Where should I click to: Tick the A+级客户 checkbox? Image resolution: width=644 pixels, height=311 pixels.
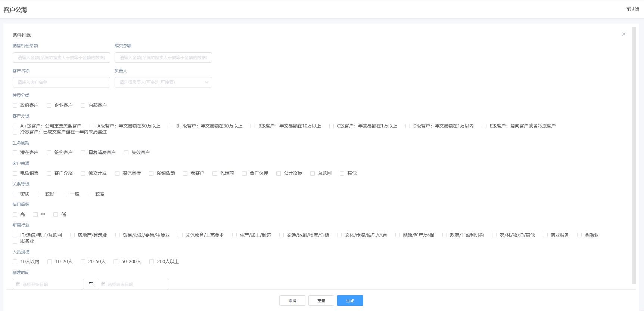(15, 126)
